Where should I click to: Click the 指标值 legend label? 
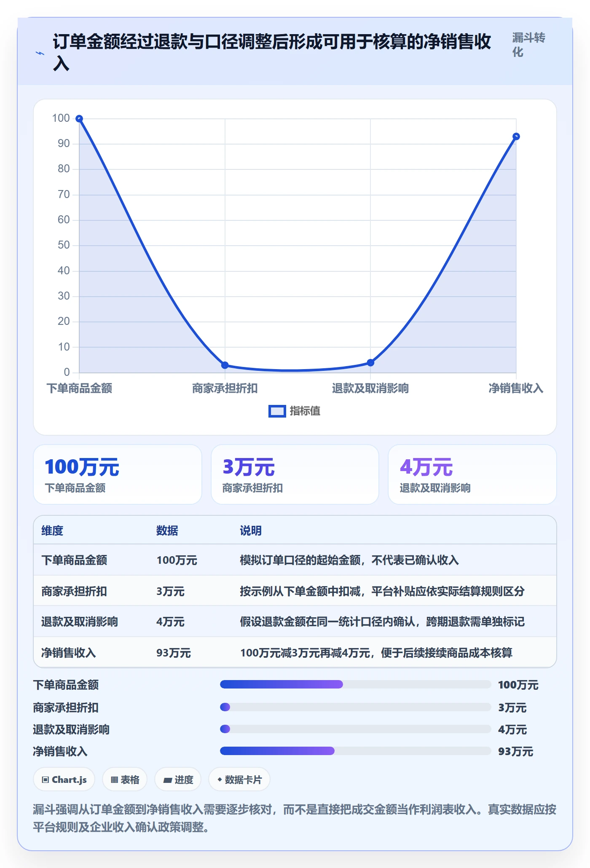pos(305,411)
